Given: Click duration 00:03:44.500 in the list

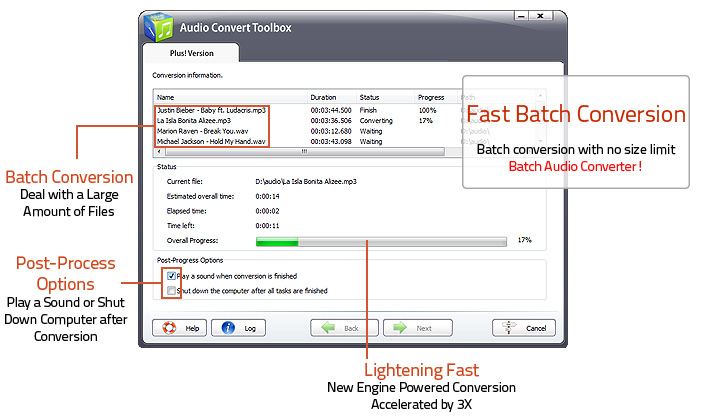Looking at the screenshot, I should tap(331, 110).
